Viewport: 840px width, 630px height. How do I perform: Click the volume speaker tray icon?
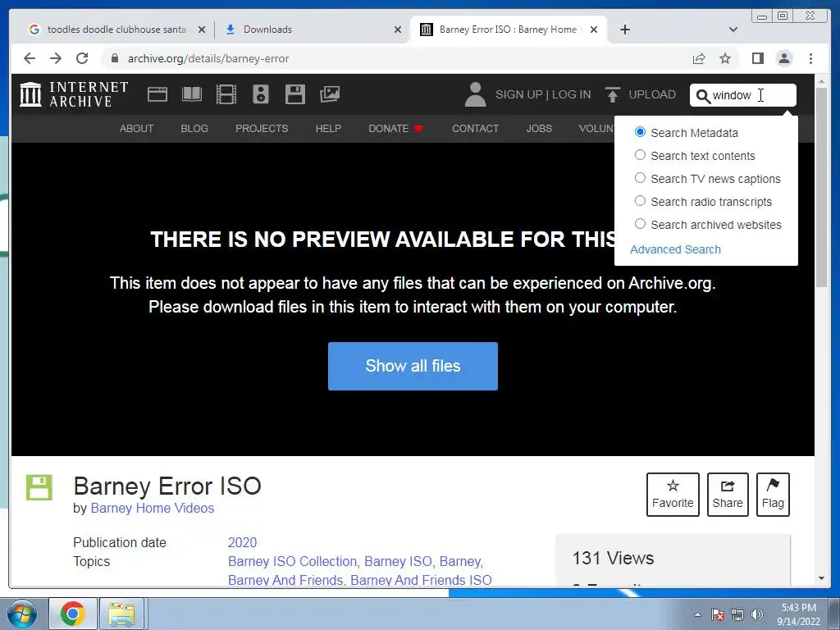pyautogui.click(x=757, y=614)
